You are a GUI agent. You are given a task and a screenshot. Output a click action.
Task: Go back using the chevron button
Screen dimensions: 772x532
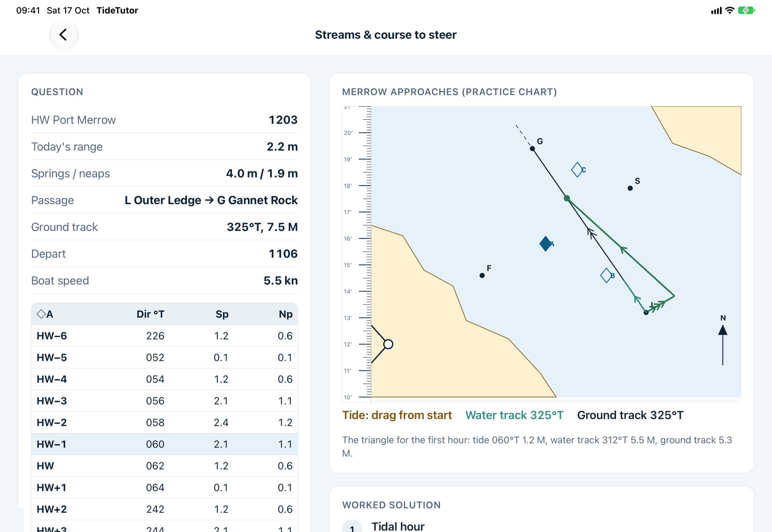coord(64,35)
